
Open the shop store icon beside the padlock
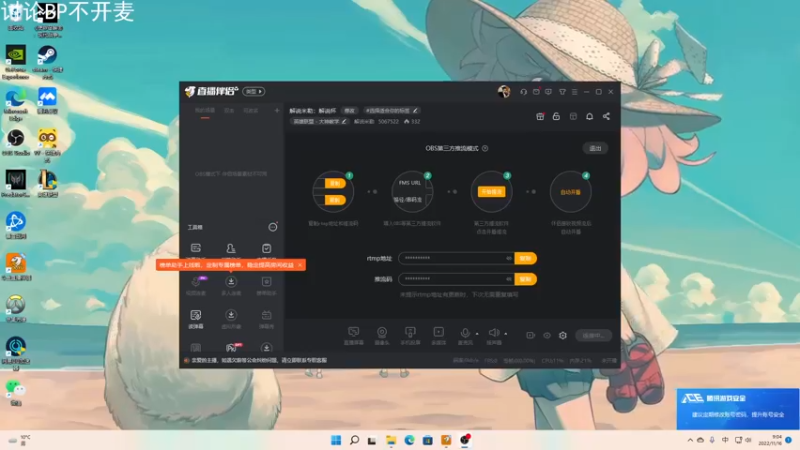(573, 116)
